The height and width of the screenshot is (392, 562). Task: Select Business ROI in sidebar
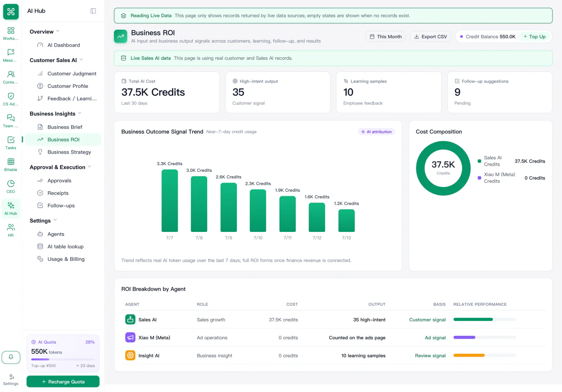(63, 140)
